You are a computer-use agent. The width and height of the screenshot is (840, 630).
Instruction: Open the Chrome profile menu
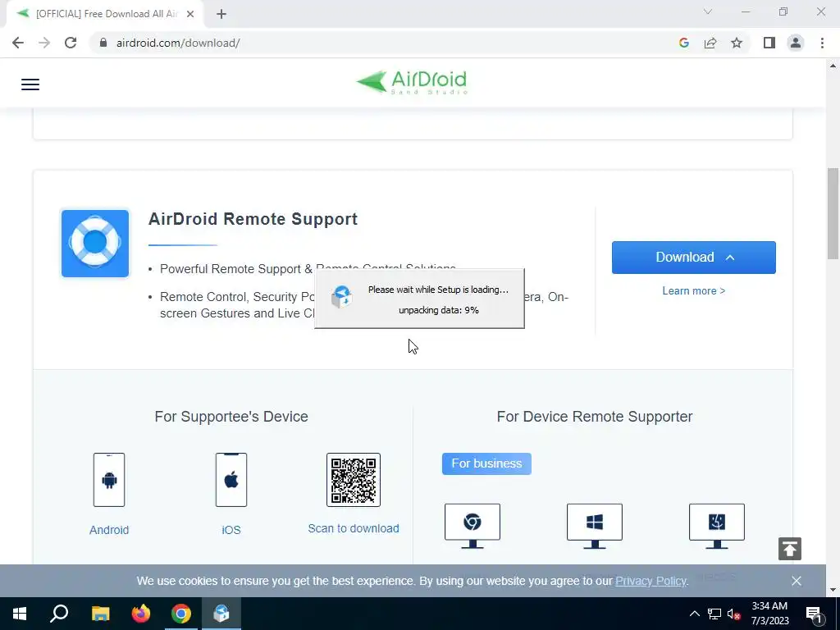pyautogui.click(x=796, y=43)
